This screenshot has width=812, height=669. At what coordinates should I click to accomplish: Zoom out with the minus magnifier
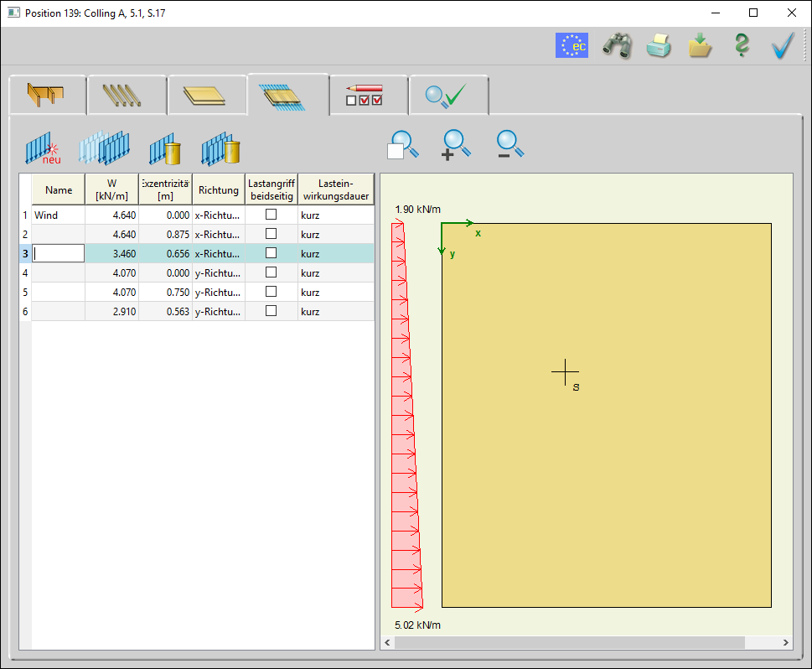pos(509,145)
